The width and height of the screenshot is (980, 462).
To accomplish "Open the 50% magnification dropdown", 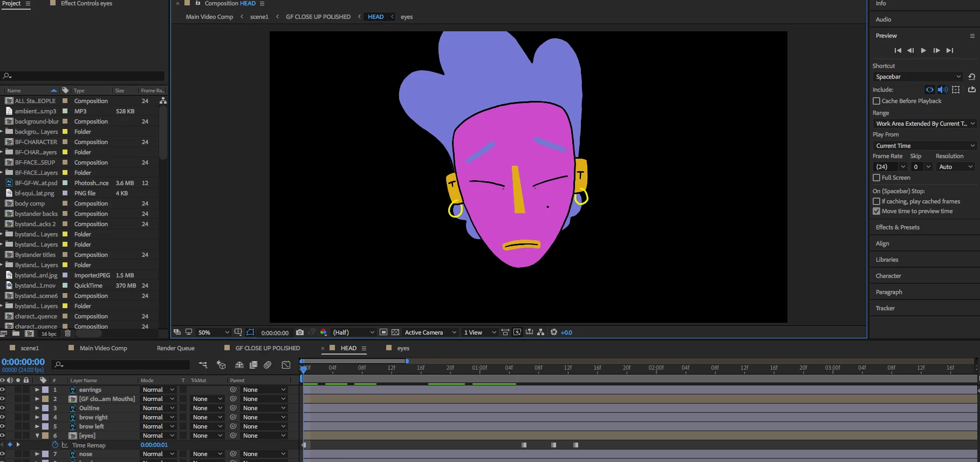I will [214, 332].
